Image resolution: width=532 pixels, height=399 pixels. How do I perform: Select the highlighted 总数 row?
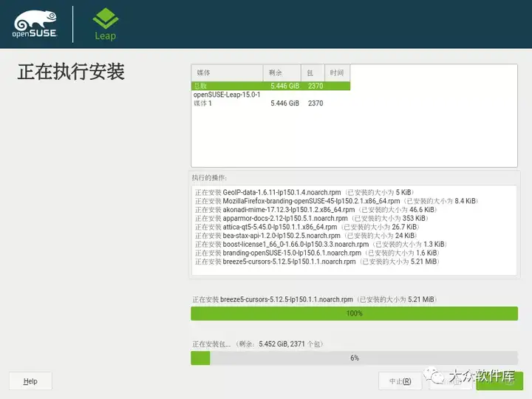pos(270,86)
